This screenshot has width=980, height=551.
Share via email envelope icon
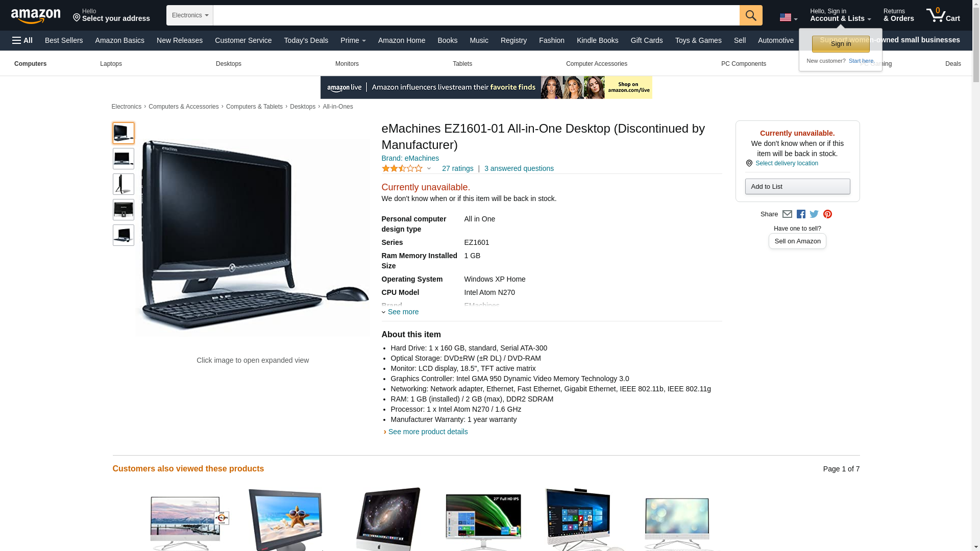point(787,214)
